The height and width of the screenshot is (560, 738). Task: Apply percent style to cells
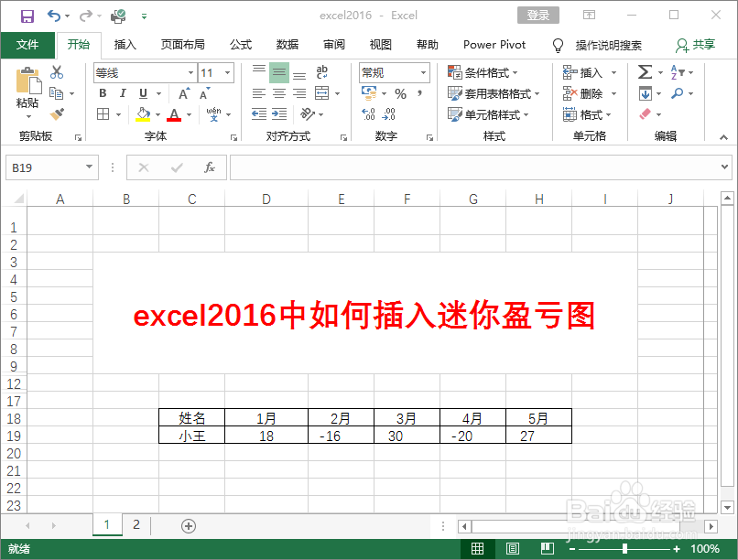tap(400, 93)
